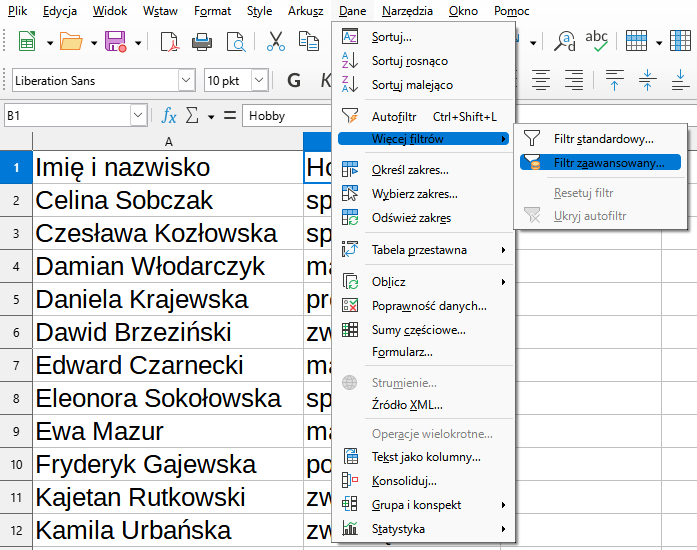Select Sortuj rosnąco menu item
Viewport: 697px width, 550px height.
pos(412,61)
